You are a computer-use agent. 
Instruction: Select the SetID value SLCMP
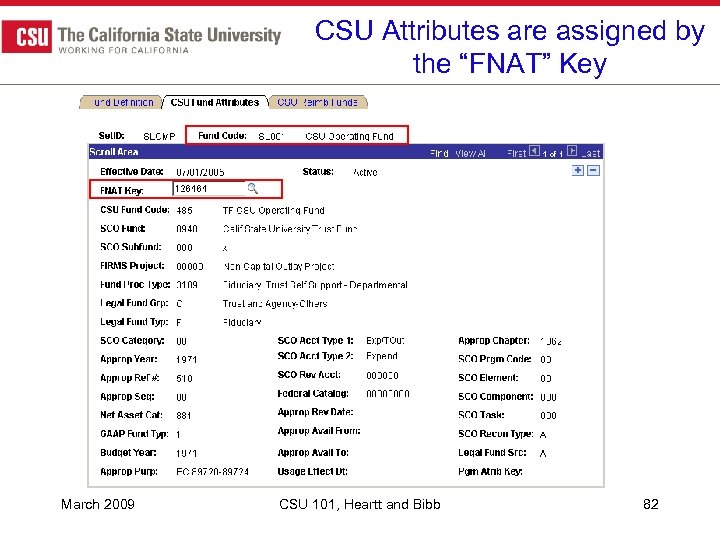tap(159, 137)
